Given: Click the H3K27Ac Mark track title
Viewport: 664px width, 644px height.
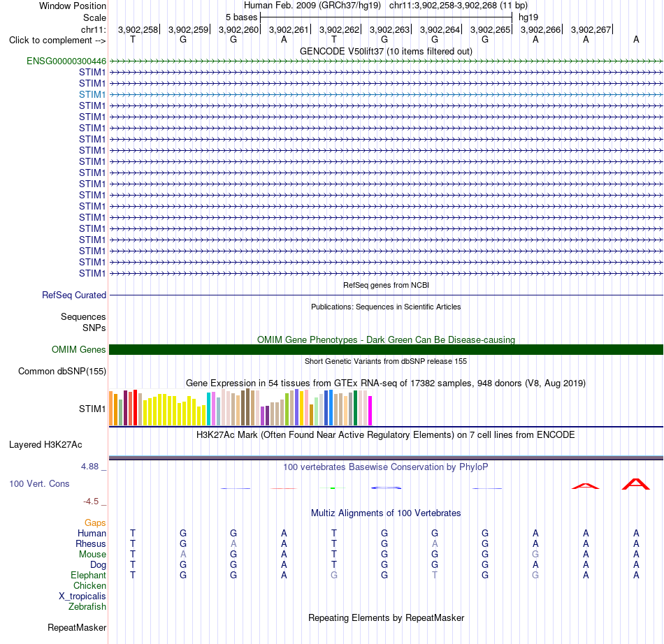Looking at the screenshot, I should pyautogui.click(x=386, y=435).
